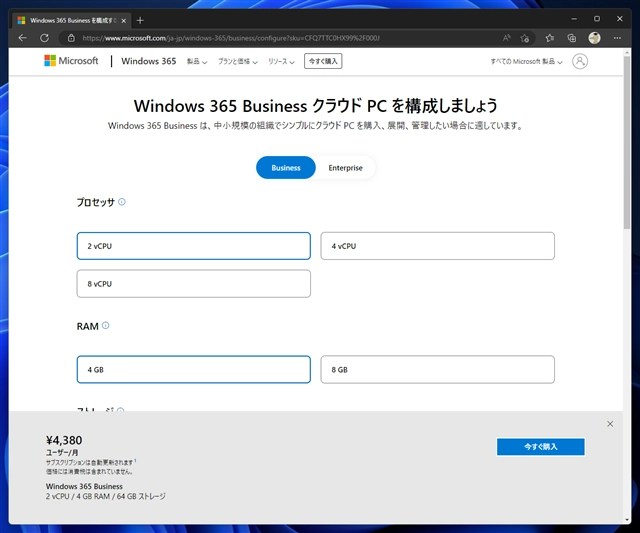The height and width of the screenshot is (533, 640).
Task: Click the page vertical scrollbar thumb
Action: click(x=627, y=143)
